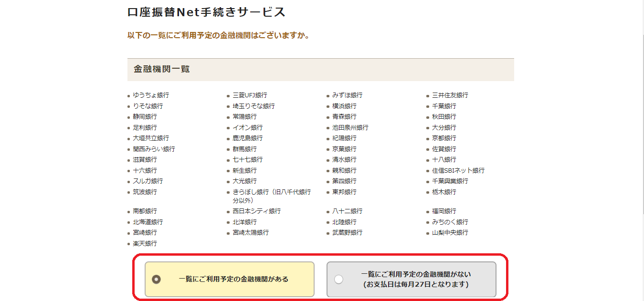Click the '住信SBIネット銀行' list entry
The image size is (644, 301).
(458, 170)
